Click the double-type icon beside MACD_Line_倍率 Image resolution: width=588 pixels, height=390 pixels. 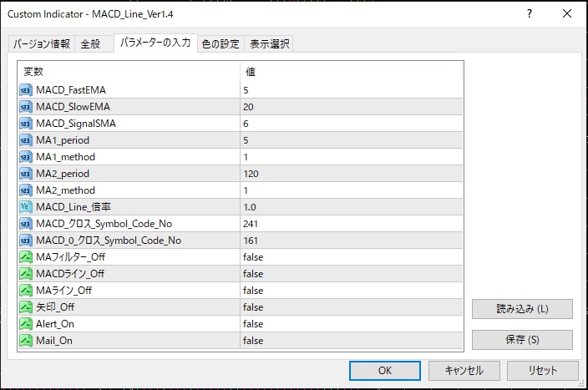tap(25, 207)
